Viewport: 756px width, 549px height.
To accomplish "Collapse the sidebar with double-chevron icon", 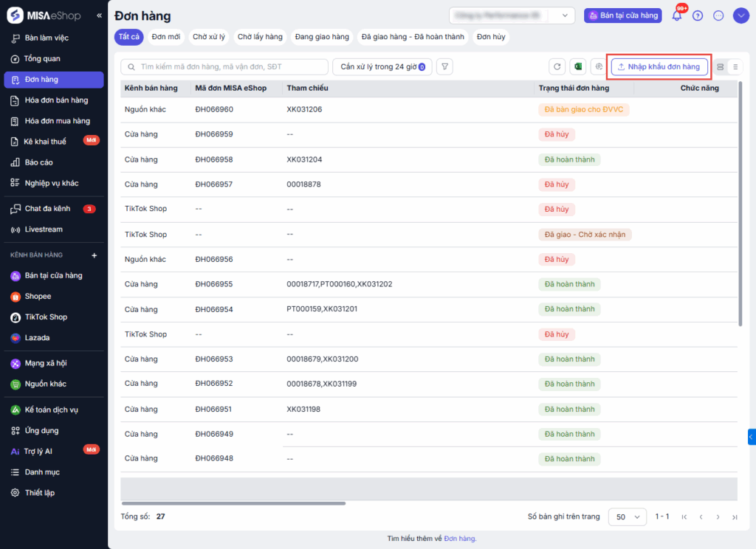I will (x=99, y=15).
